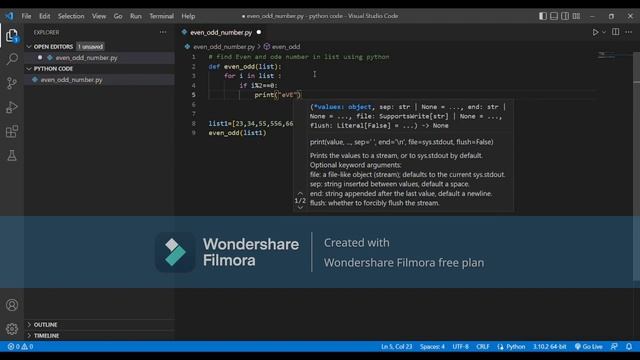Screen dimensions: 640x360
Task: Open Explorer Views and More Actions ellipsis
Action: pyautogui.click(x=163, y=32)
